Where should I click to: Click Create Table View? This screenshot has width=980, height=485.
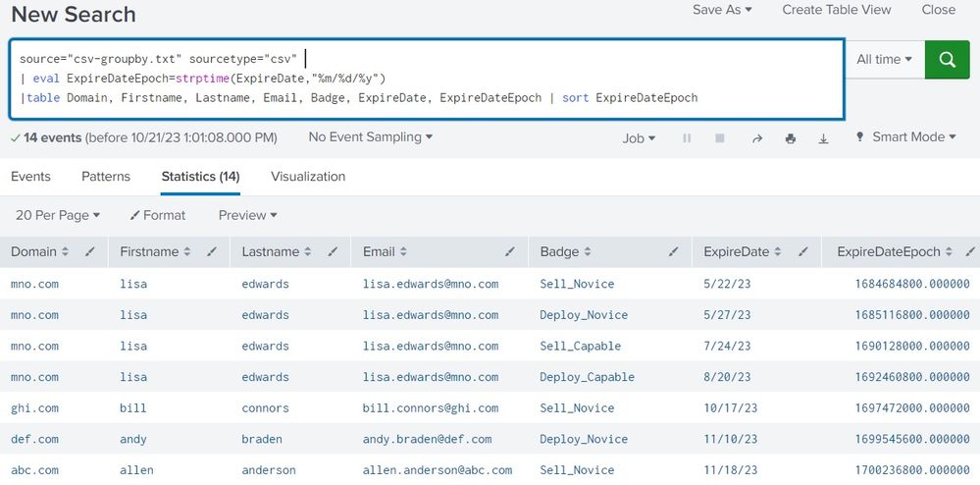click(x=836, y=10)
